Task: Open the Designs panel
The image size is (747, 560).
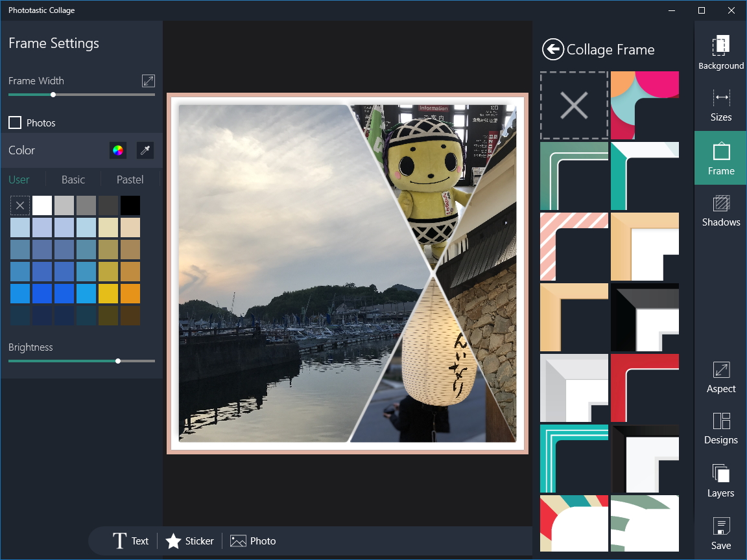Action: pyautogui.click(x=720, y=428)
